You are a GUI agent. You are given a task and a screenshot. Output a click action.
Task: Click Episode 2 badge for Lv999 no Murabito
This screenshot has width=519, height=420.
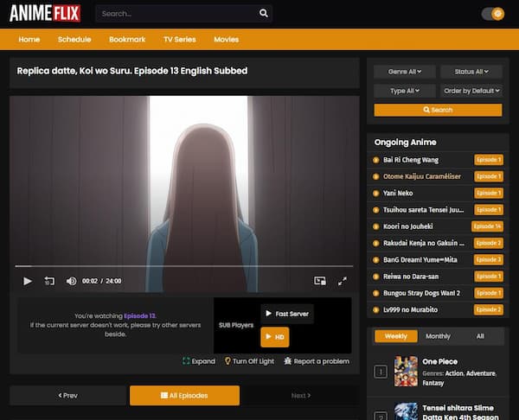(489, 310)
